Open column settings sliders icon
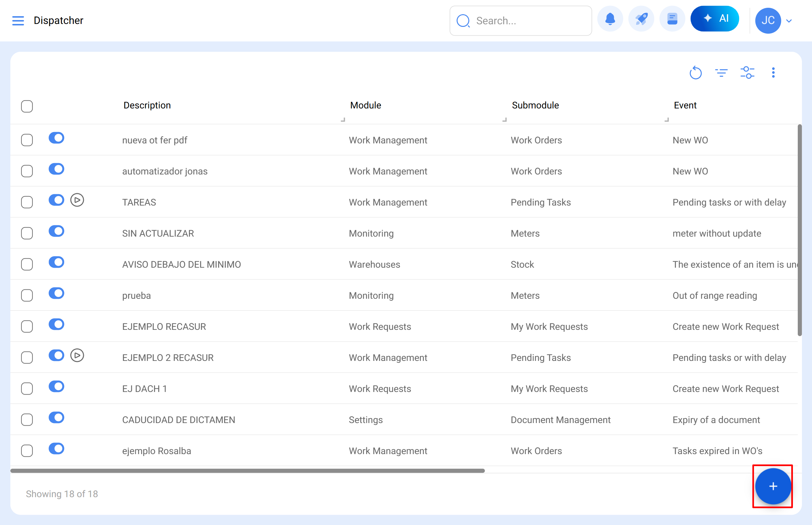Screen dimensions: 812x525 point(747,73)
